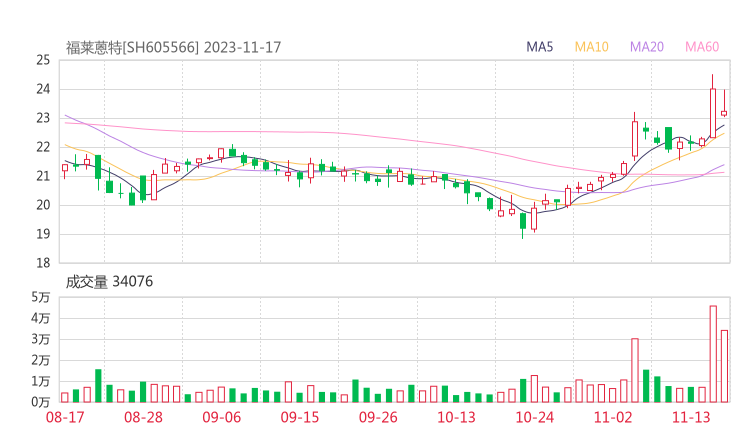Click the MA20 legend label
This screenshot has height=440, width=740.
click(x=647, y=47)
